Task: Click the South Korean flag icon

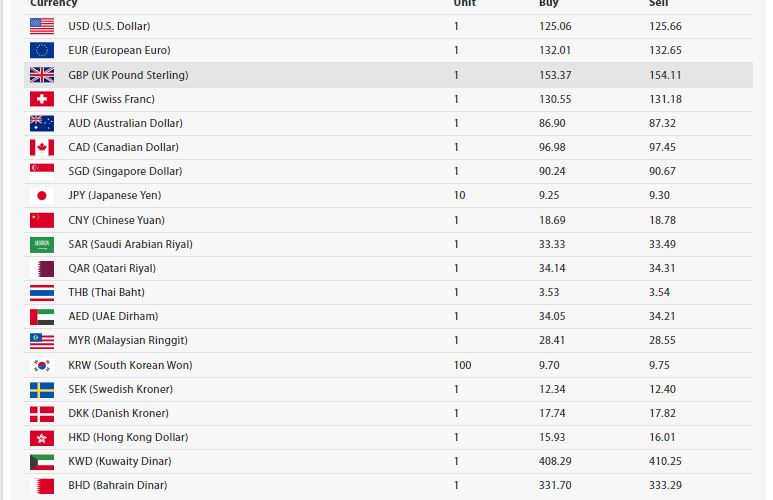Action: [x=41, y=365]
